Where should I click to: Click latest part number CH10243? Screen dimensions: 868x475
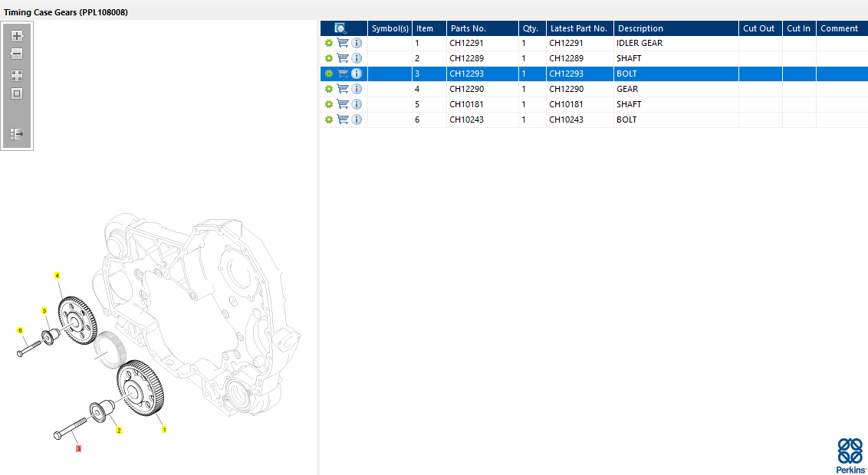click(x=567, y=120)
